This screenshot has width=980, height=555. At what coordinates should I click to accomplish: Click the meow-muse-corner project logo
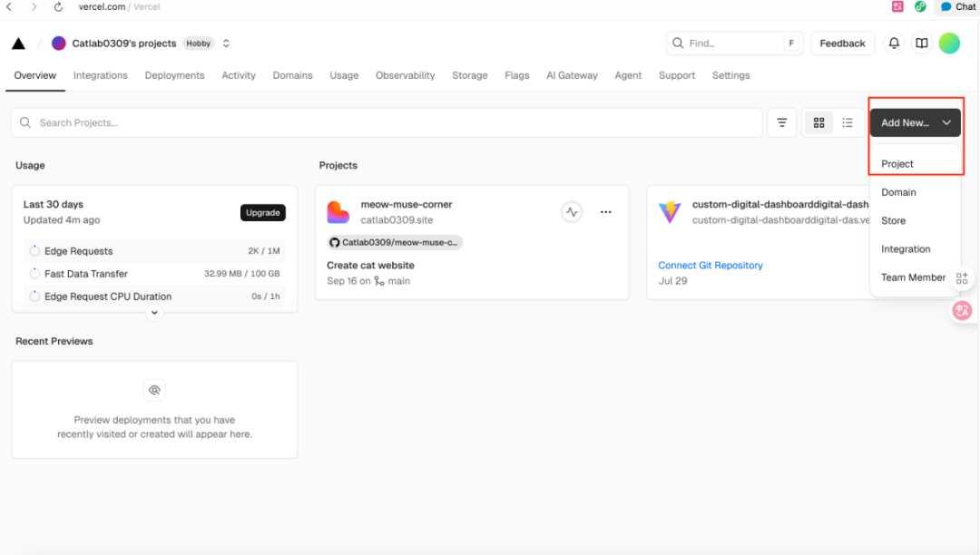point(338,212)
